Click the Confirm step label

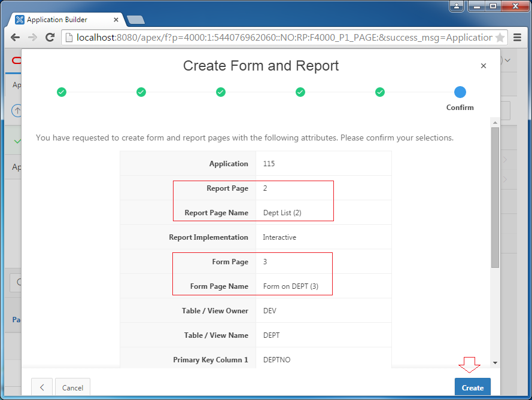click(x=460, y=108)
